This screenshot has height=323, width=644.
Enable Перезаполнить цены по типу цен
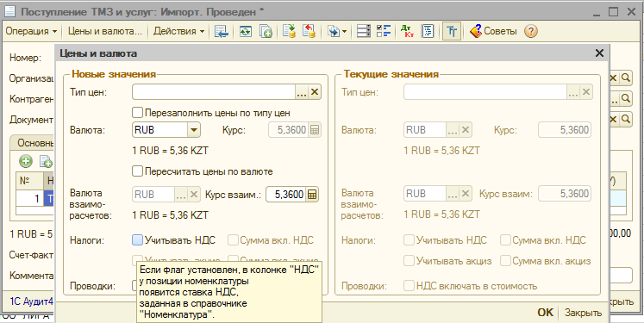137,112
